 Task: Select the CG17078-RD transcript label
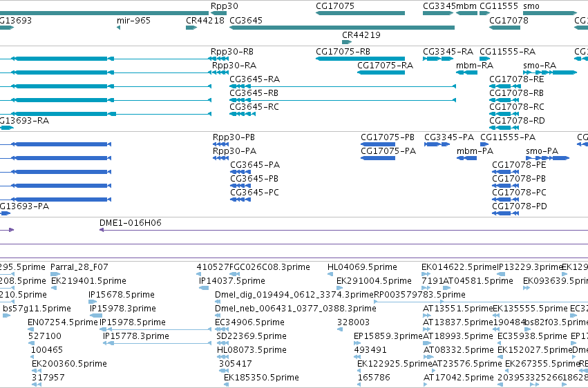[x=517, y=121]
